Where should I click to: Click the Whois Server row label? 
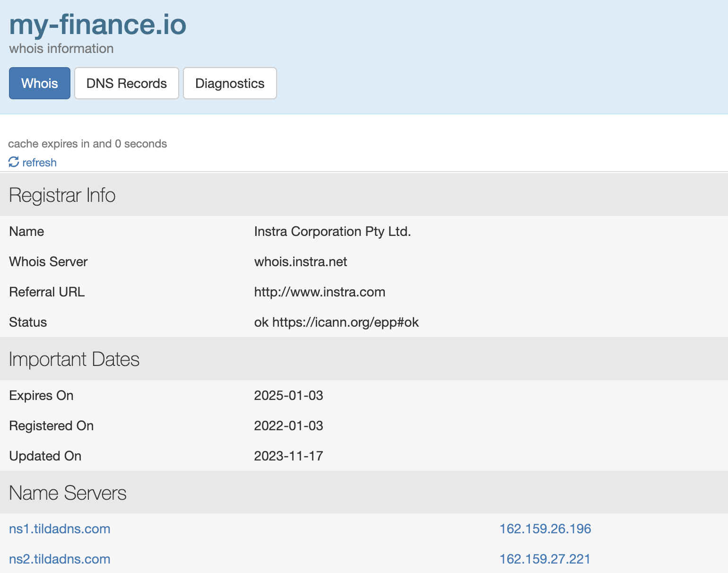pos(48,261)
